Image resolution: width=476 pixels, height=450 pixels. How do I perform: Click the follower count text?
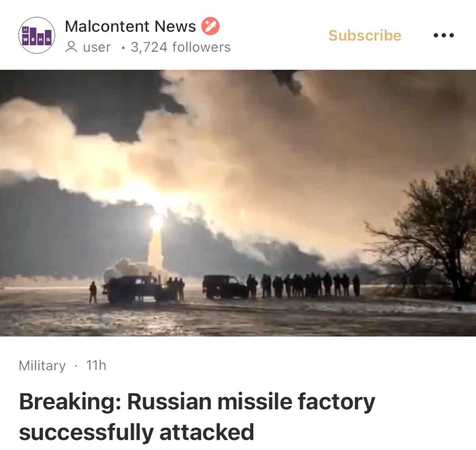[181, 47]
